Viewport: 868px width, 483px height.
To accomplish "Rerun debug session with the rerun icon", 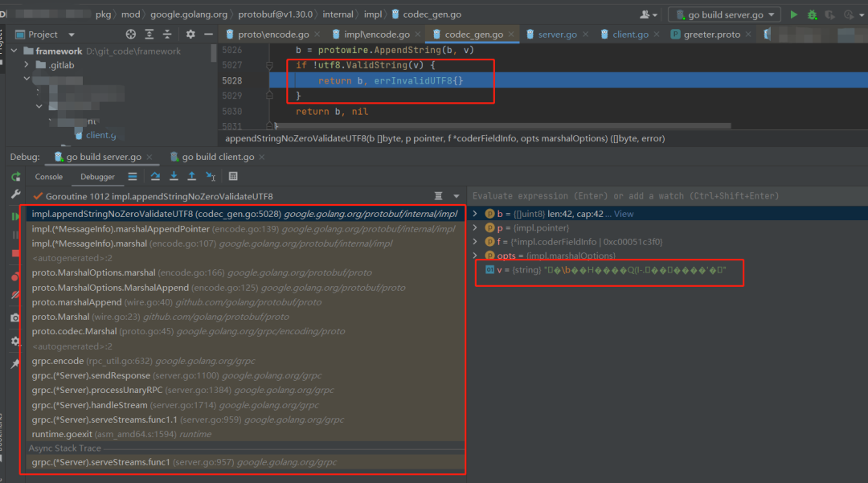I will 15,177.
